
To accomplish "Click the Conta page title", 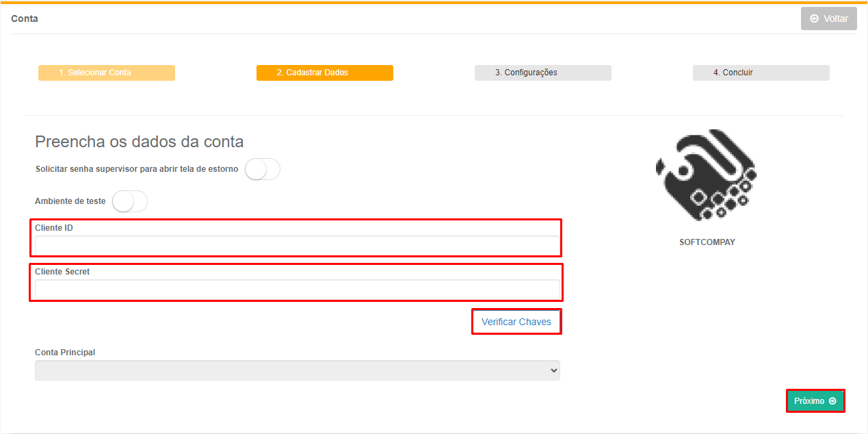I will click(x=25, y=18).
